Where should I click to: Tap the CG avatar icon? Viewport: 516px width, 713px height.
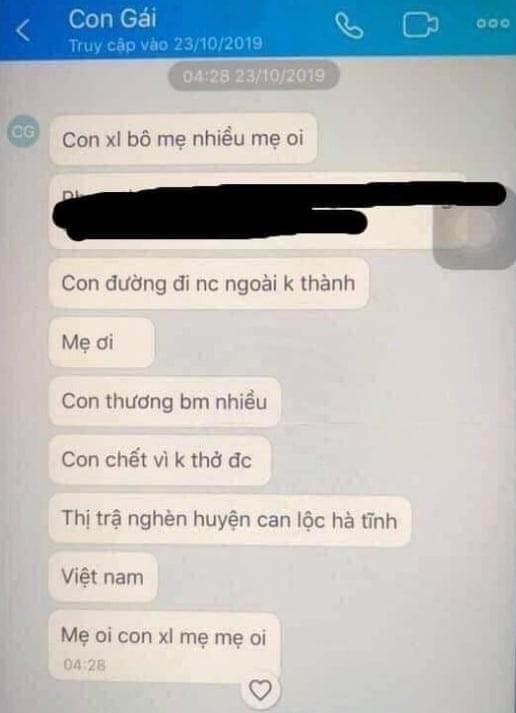(24, 131)
